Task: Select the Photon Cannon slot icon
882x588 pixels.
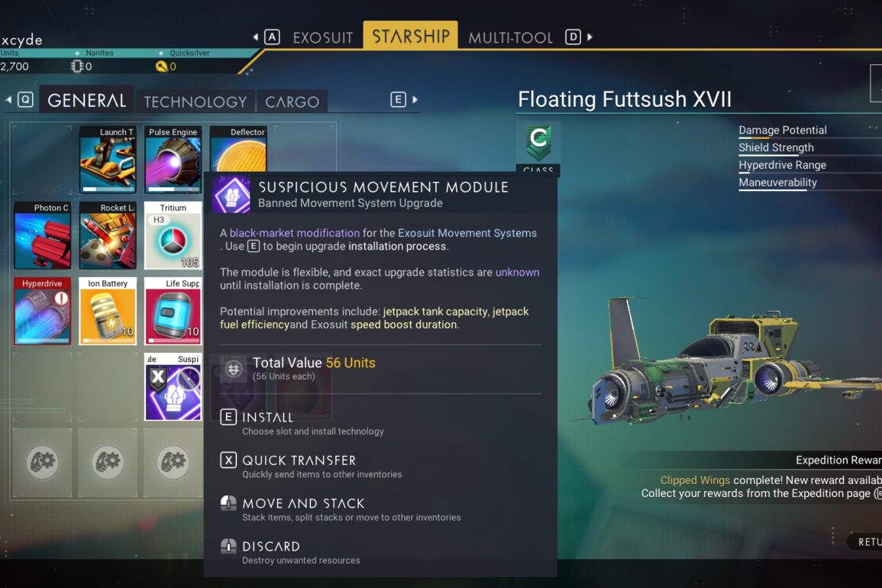Action: [x=43, y=235]
